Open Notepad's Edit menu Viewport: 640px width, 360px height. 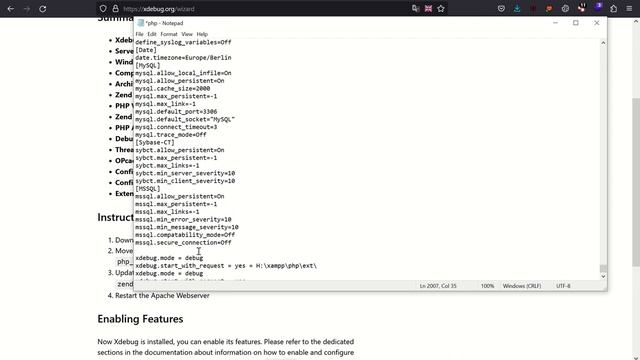(x=152, y=34)
